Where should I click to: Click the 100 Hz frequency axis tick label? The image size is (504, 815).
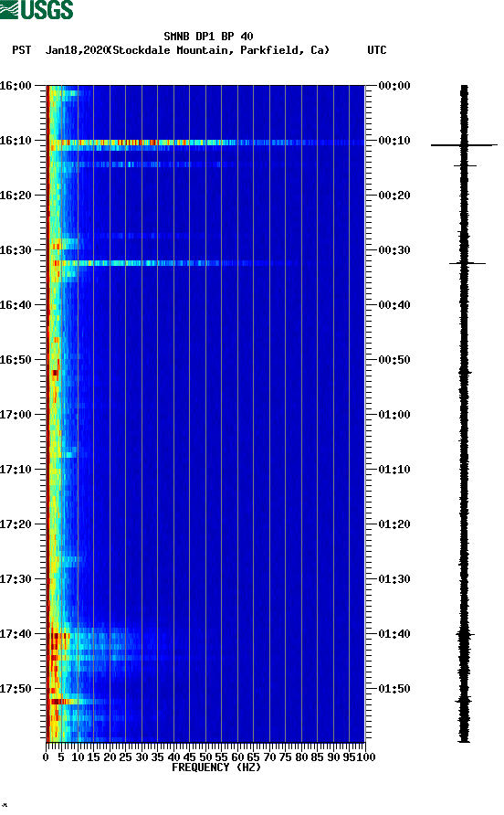[366, 757]
